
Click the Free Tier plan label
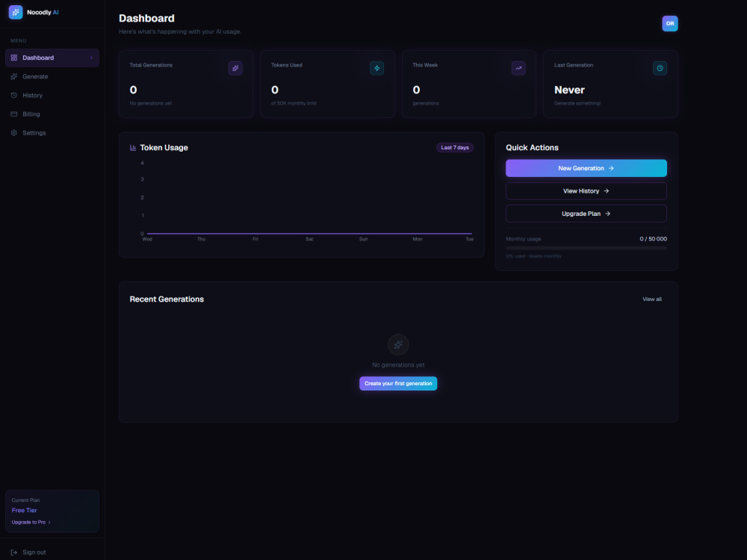[25, 510]
